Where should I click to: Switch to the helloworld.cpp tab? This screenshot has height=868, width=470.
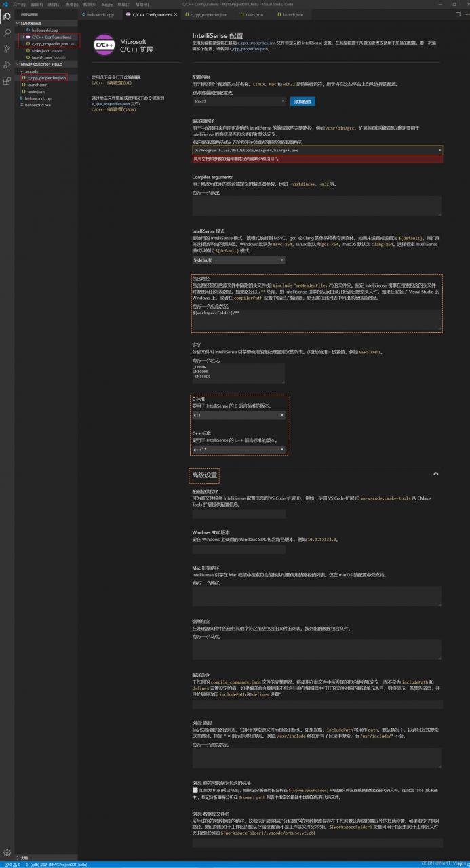click(100, 14)
